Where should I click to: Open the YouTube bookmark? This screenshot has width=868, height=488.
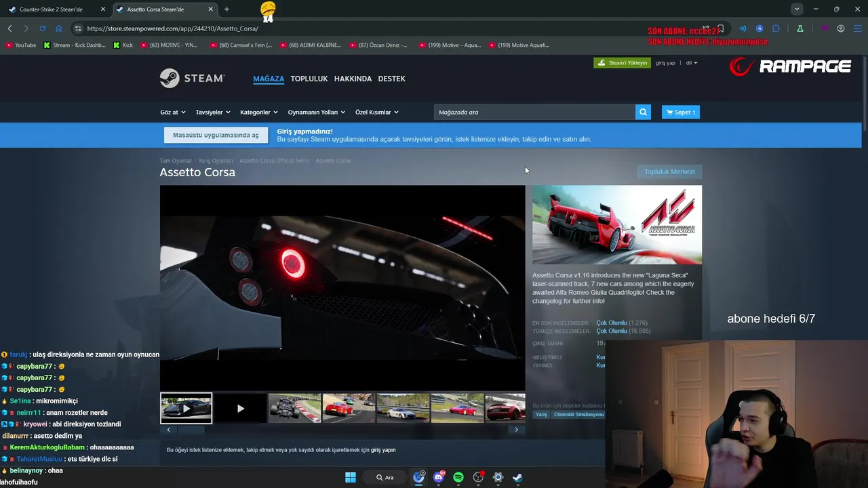pos(20,45)
